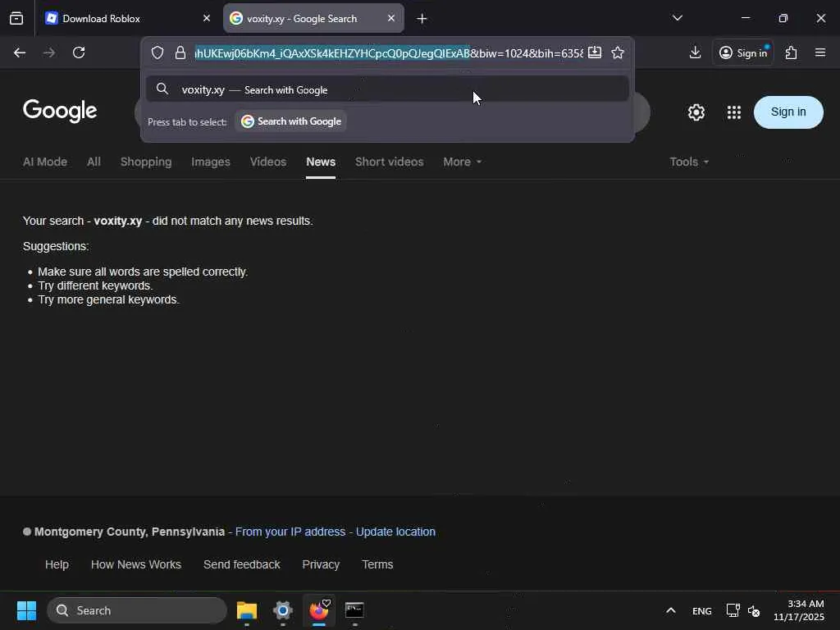Show All search results
This screenshot has width=840, height=630.
pos(94,162)
